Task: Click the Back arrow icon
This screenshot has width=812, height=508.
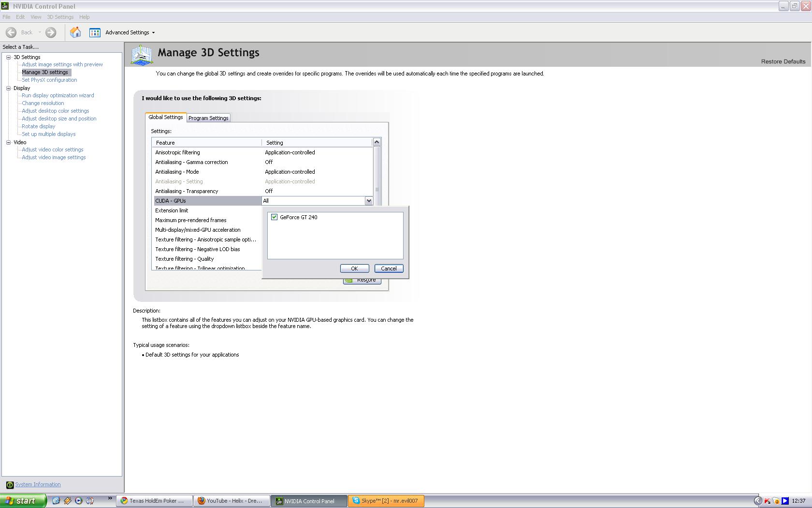Action: (x=11, y=32)
